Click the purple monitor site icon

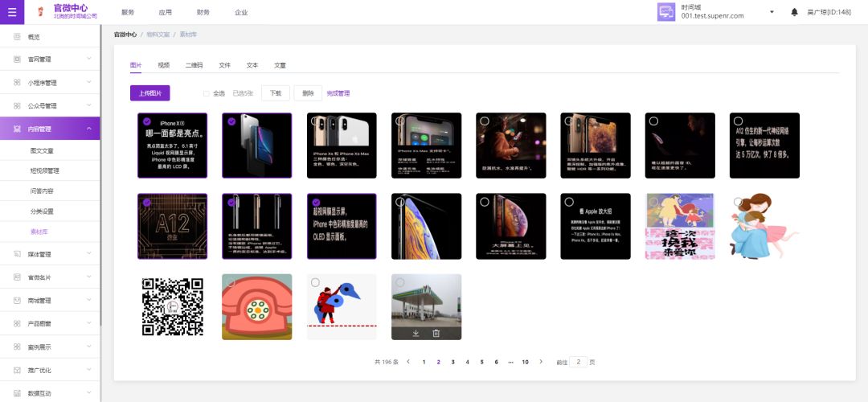coord(665,12)
